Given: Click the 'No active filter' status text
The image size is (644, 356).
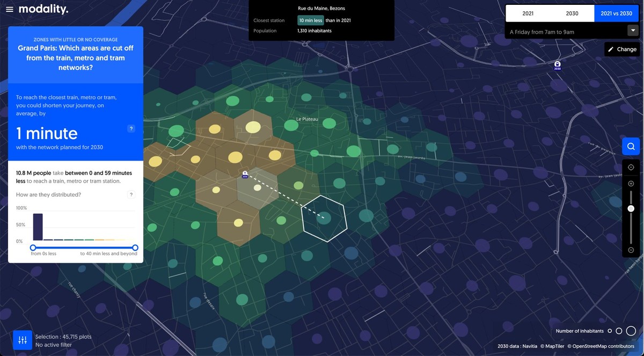Looking at the screenshot, I should [x=53, y=345].
